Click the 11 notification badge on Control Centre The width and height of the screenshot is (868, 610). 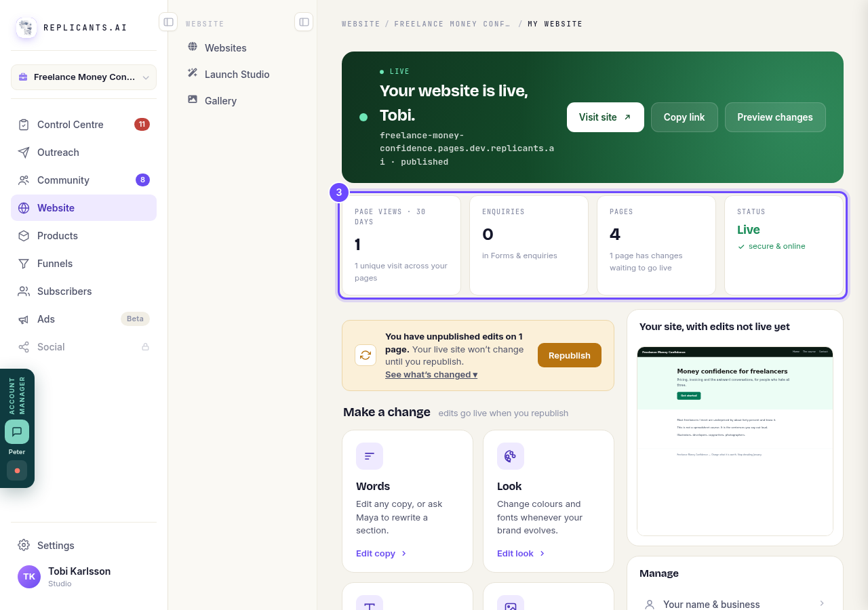coord(142,124)
